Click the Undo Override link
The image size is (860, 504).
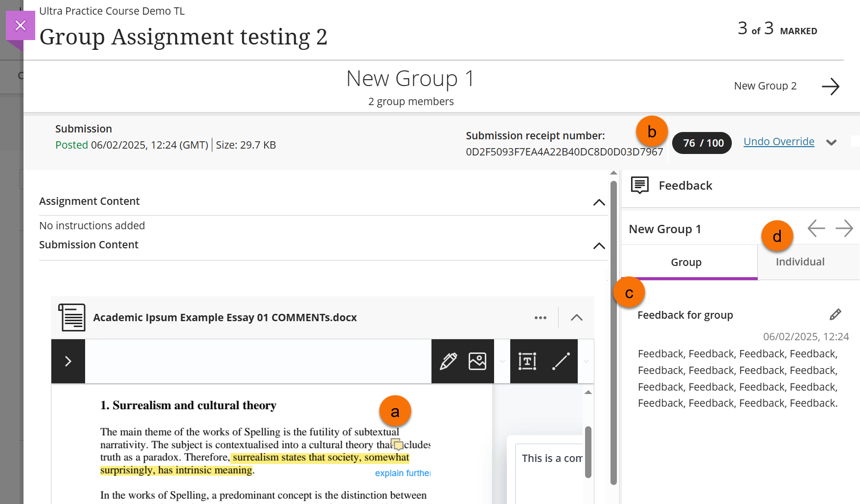point(778,142)
